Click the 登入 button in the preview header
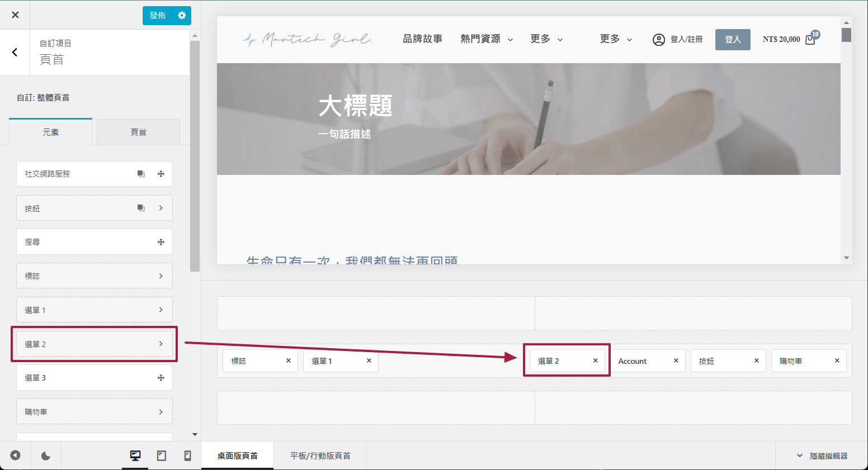868x470 pixels. click(x=733, y=40)
